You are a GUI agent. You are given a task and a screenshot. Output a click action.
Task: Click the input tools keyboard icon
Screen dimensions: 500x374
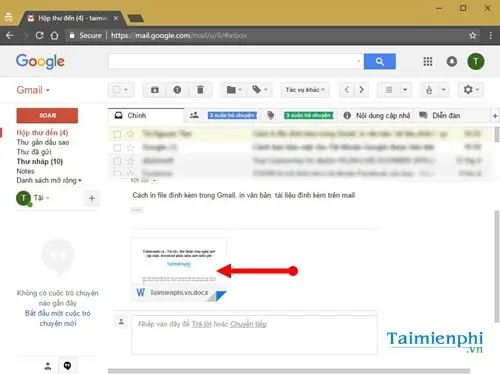(x=429, y=90)
